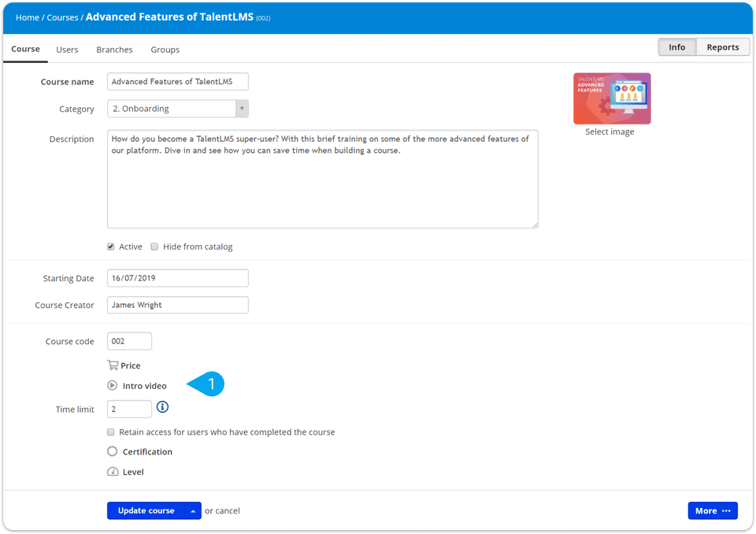Open the More options menu
Viewport: 756px width, 534px height.
[x=713, y=511]
